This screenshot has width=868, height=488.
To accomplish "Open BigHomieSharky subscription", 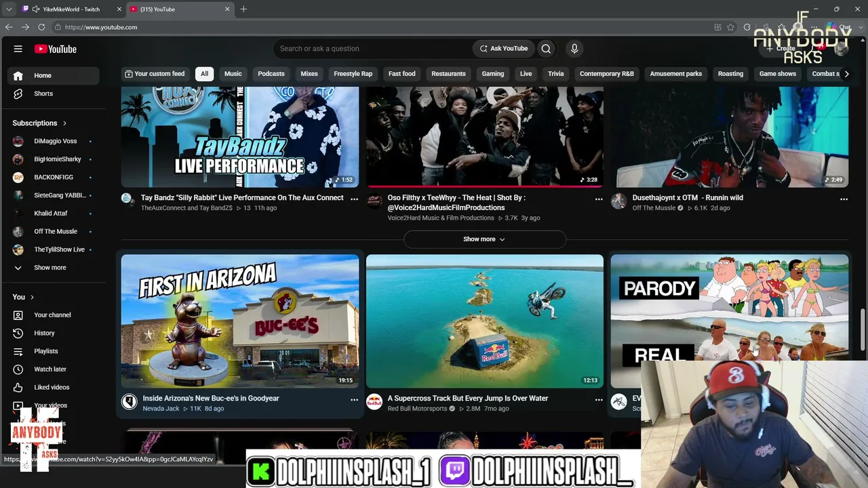I will point(54,159).
